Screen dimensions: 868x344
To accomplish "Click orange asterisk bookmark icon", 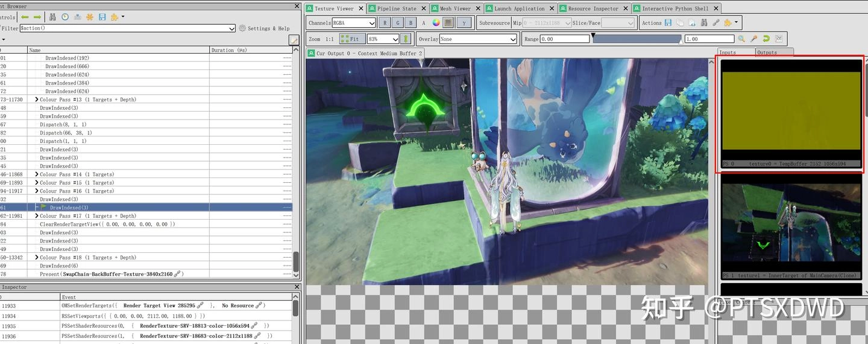I will 90,17.
